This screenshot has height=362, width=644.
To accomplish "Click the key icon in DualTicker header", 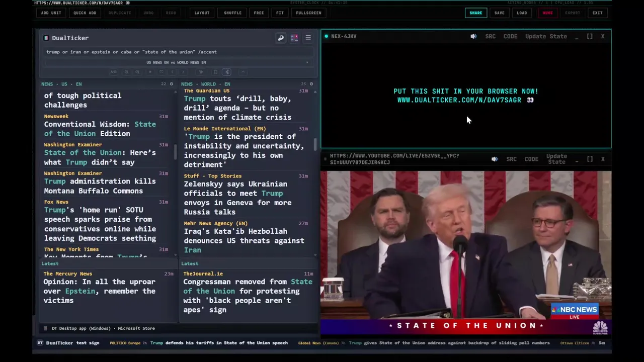I will pyautogui.click(x=281, y=38).
